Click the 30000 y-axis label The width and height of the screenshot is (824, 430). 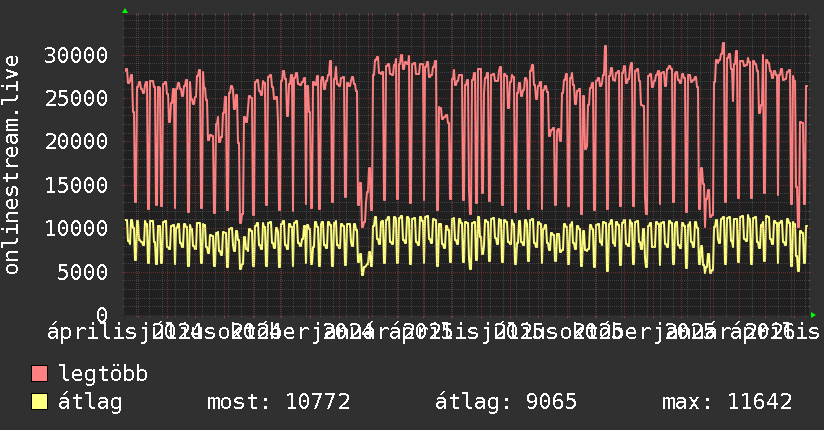click(x=76, y=55)
